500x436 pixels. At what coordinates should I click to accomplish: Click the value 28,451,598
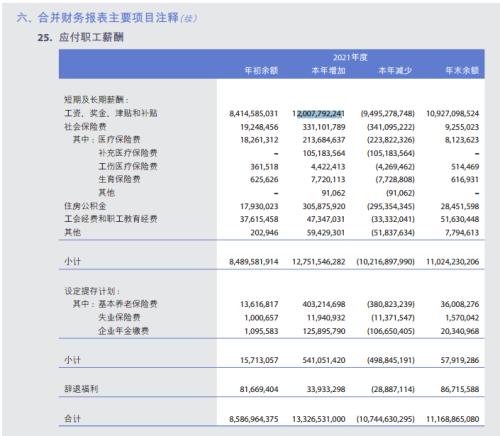coord(460,206)
